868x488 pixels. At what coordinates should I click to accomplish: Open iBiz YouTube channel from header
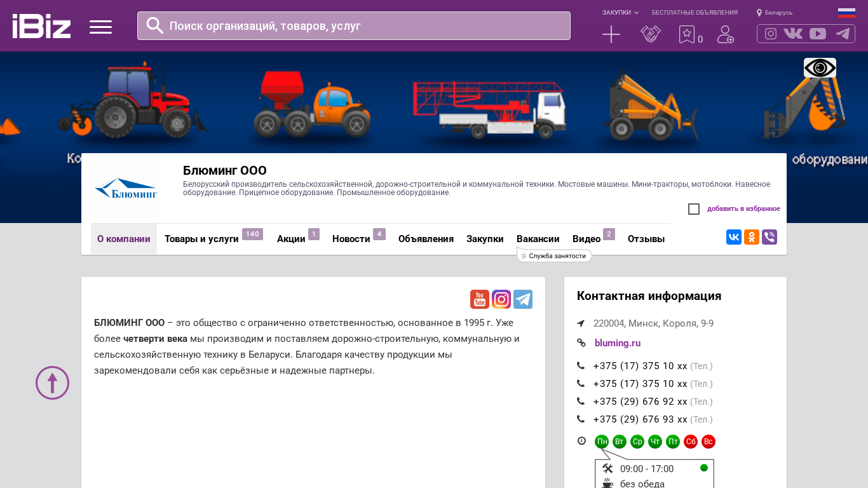coord(818,34)
